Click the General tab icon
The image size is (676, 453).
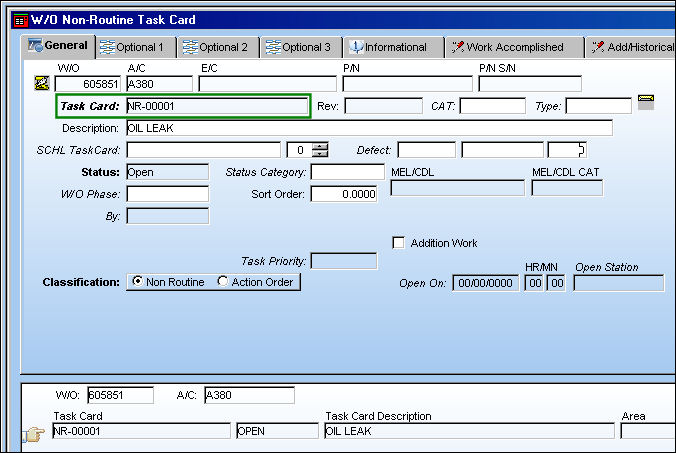click(35, 45)
